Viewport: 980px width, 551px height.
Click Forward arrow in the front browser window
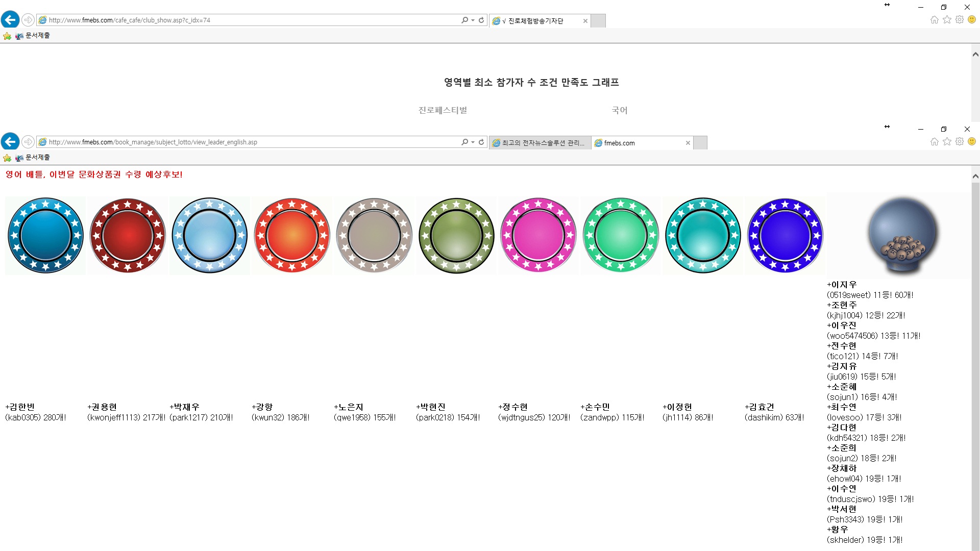point(28,142)
